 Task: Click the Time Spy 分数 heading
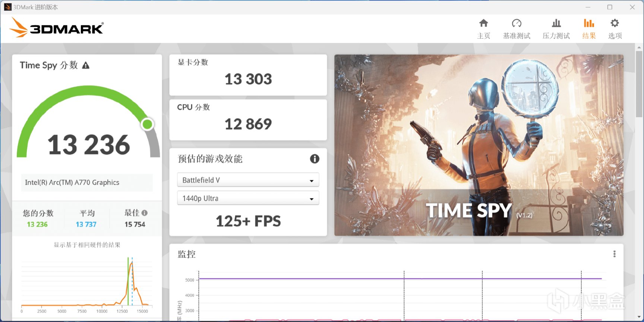[49, 65]
